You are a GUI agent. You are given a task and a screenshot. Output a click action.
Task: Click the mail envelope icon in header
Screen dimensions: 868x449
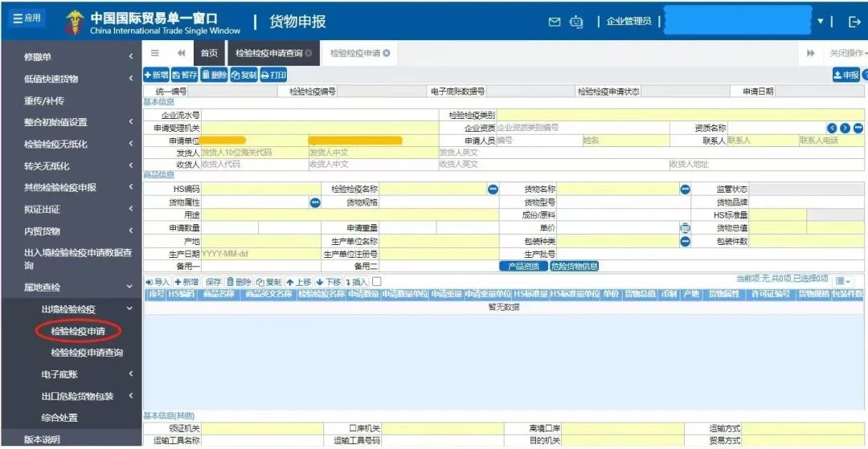(554, 22)
